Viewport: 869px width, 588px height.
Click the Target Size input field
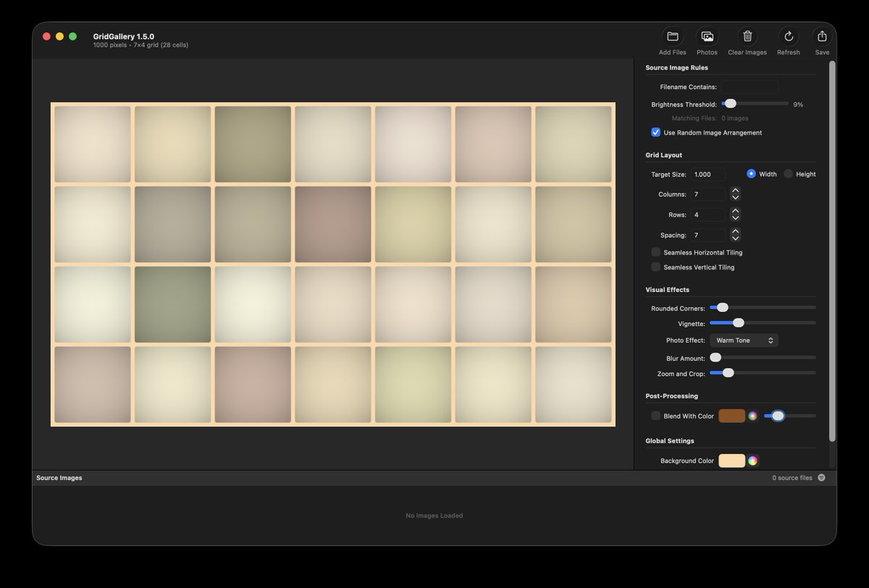[x=708, y=174]
